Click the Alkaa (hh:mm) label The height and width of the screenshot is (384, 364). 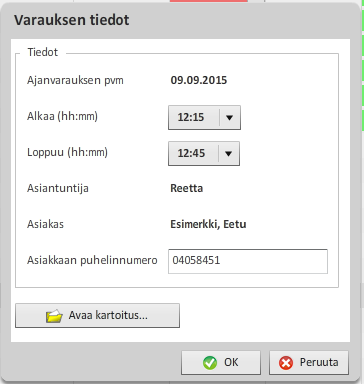click(x=62, y=116)
